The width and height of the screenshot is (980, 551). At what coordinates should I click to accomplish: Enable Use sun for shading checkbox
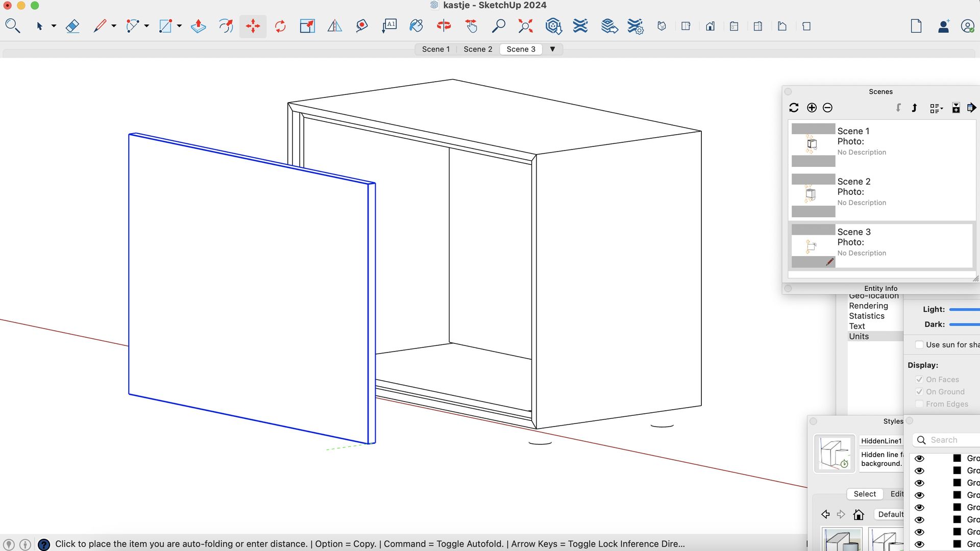click(x=919, y=345)
